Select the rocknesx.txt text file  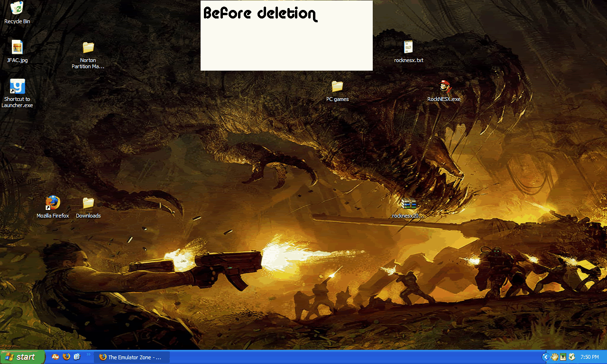tap(408, 47)
